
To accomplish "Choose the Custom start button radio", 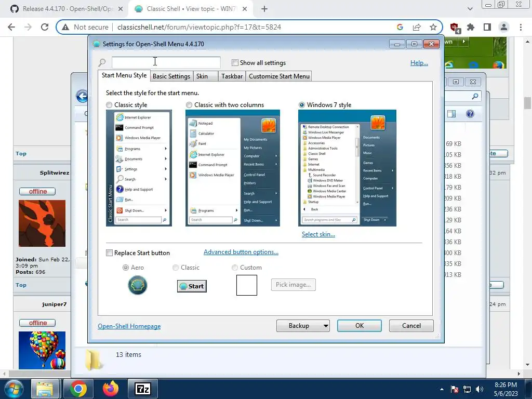I will (234, 268).
